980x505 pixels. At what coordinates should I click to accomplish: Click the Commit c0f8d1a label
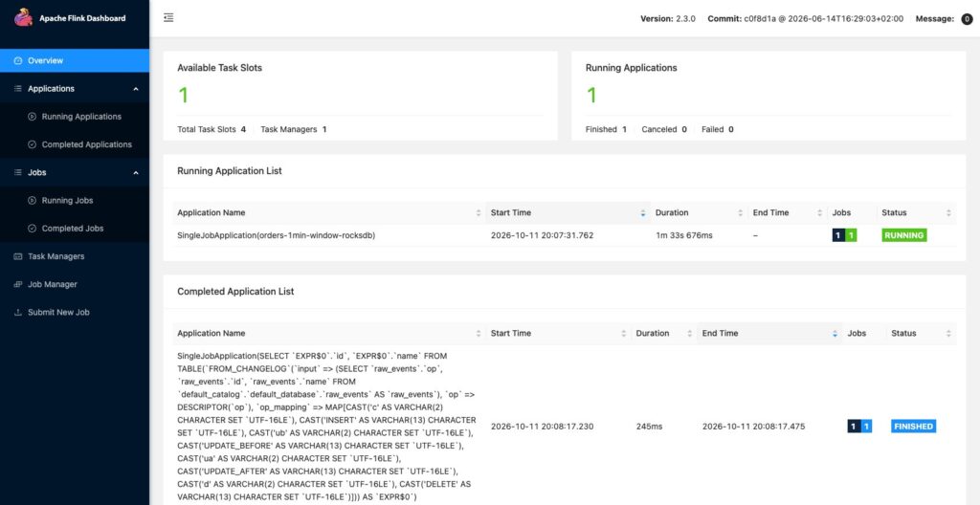point(805,19)
